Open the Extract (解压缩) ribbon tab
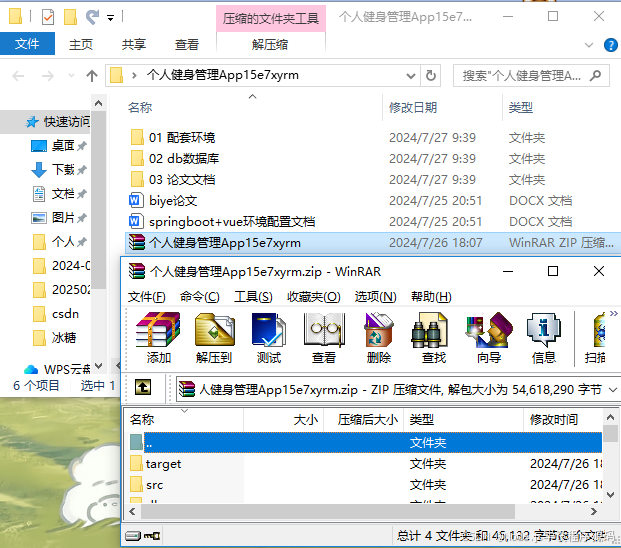 pos(270,44)
